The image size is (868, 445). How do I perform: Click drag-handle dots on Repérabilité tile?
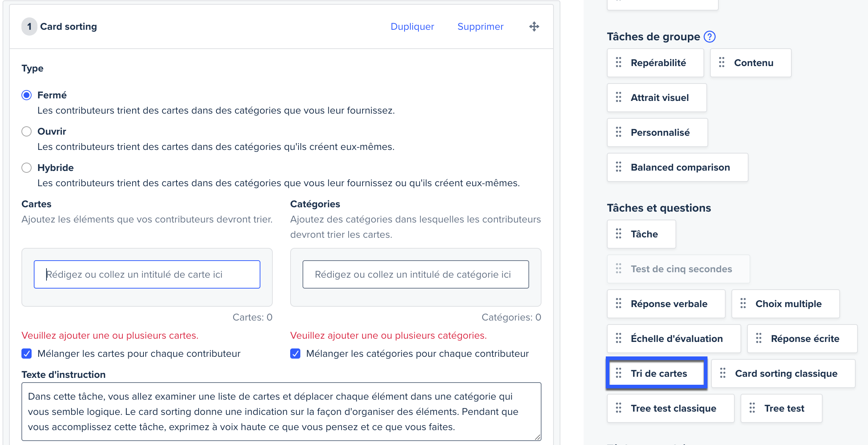(x=618, y=62)
